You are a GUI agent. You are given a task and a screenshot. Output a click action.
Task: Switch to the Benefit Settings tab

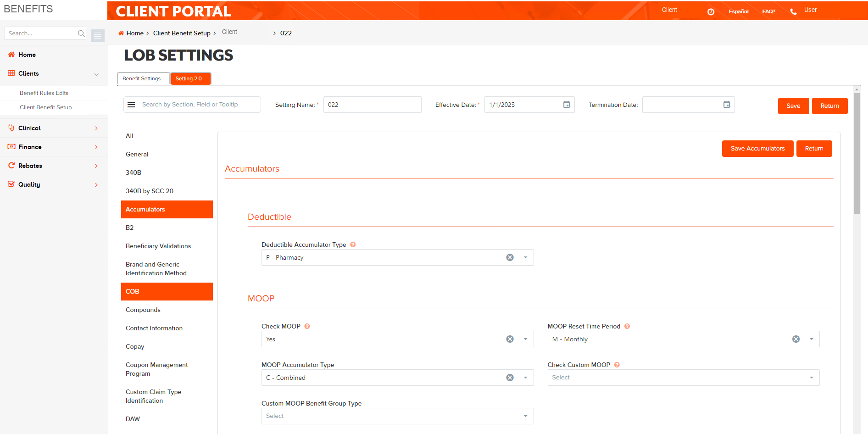(x=143, y=78)
